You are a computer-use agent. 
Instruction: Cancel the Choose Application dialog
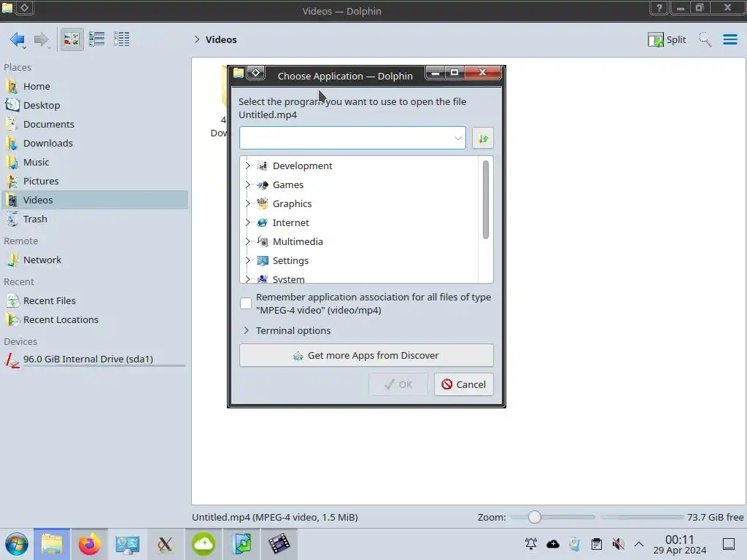pos(463,384)
